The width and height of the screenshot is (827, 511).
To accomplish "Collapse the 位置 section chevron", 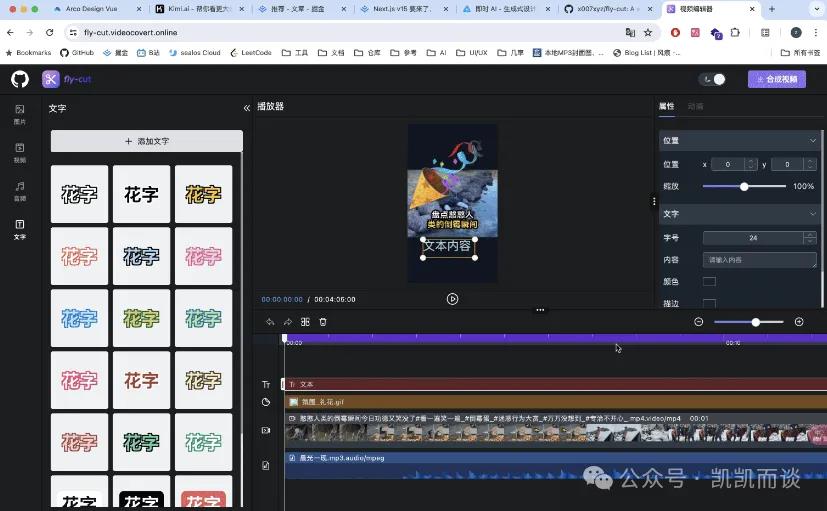I will coord(813,140).
